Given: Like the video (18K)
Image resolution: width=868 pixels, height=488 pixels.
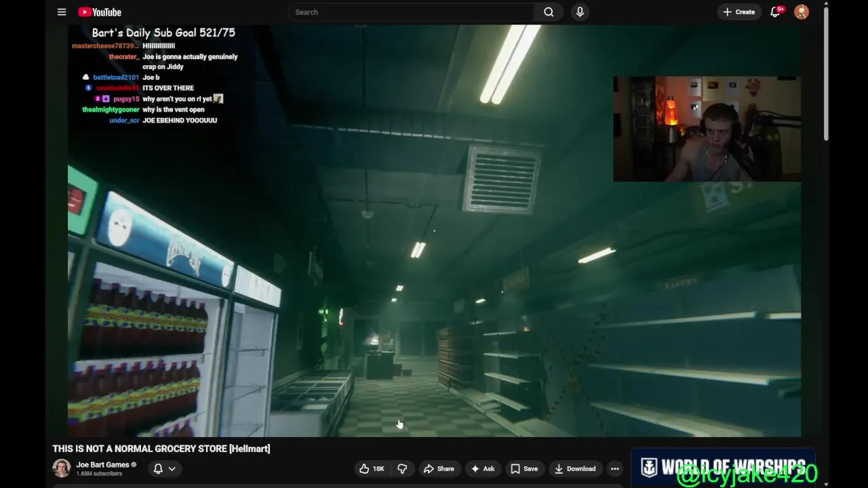Looking at the screenshot, I should click(372, 468).
